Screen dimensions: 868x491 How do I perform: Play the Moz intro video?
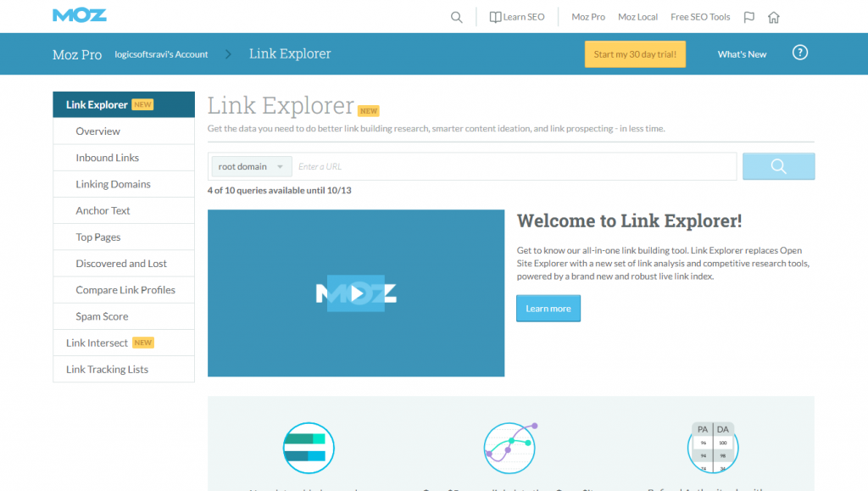(x=356, y=293)
